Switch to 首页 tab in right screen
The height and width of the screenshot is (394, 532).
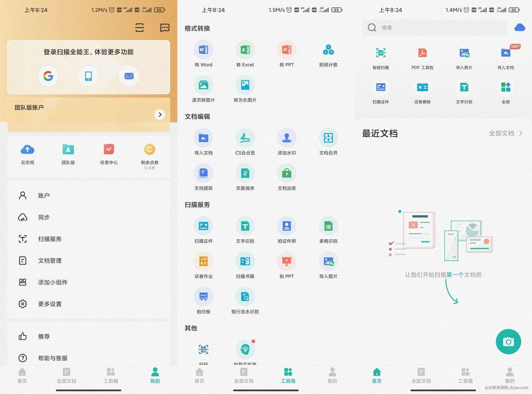point(377,376)
